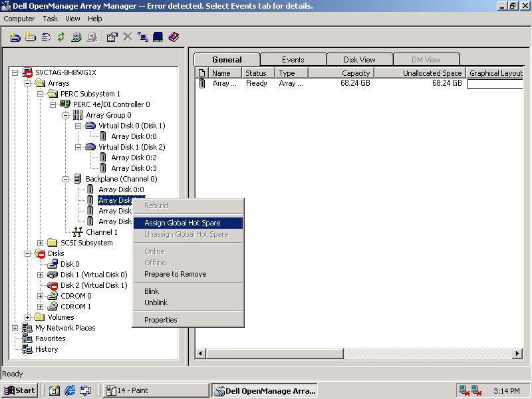Click the Virtual Disk 0 (Disk 1) icon
This screenshot has height=399, width=532.
pyautogui.click(x=90, y=126)
